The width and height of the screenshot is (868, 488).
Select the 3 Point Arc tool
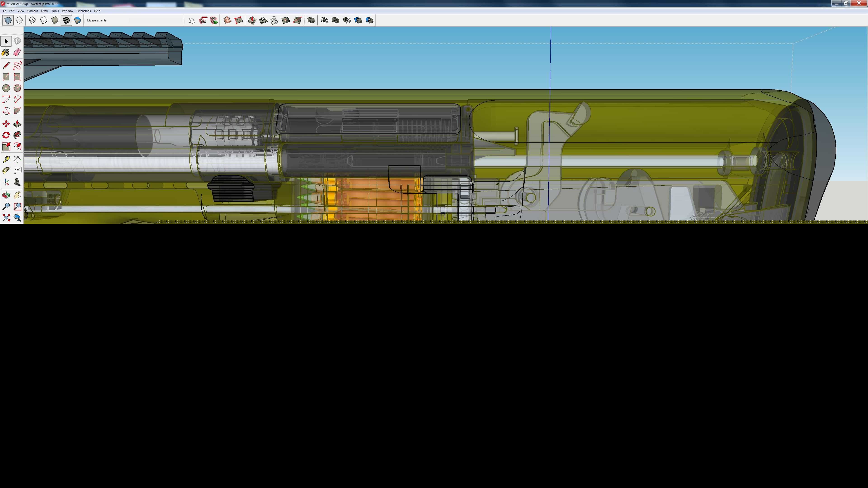click(x=6, y=111)
